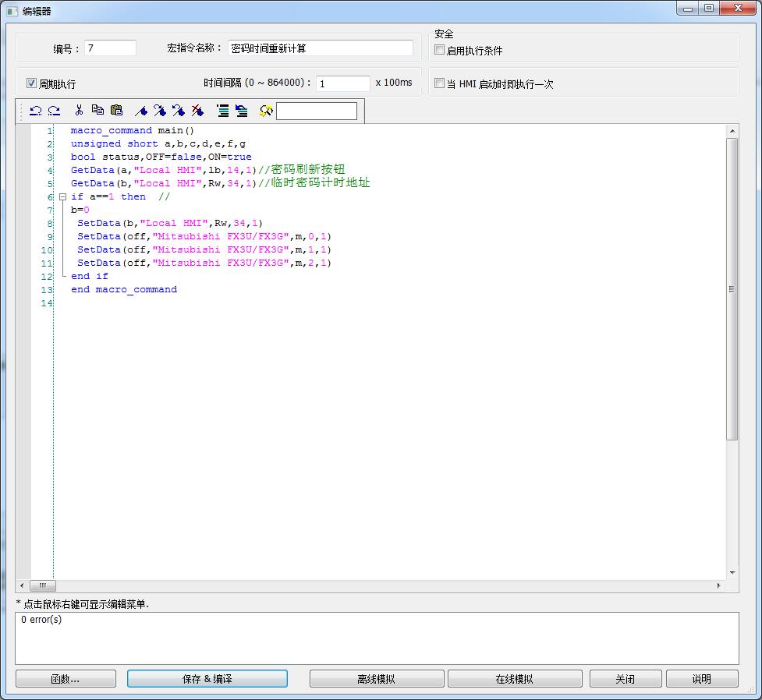762x700 pixels.
Task: Toggle bookmark with the first flag icon
Action: pyautogui.click(x=141, y=111)
